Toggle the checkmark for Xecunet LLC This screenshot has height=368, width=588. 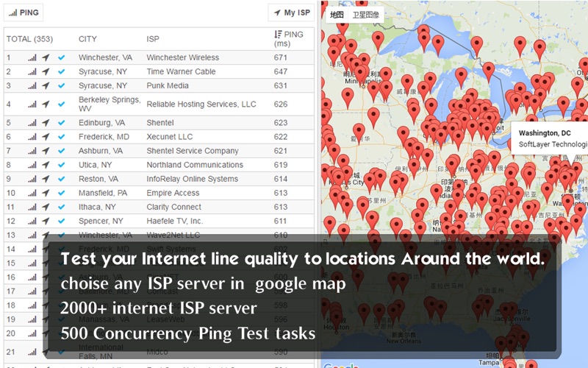click(62, 137)
